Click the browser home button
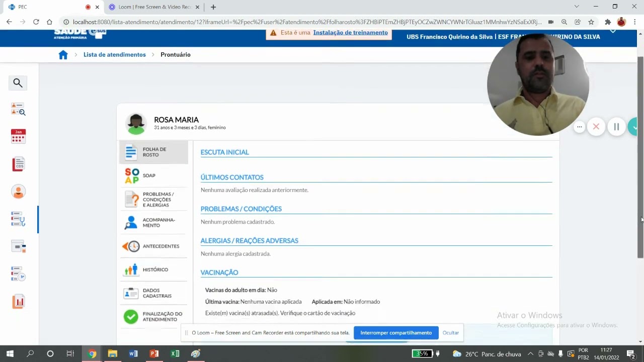The width and height of the screenshot is (644, 362). tap(49, 22)
